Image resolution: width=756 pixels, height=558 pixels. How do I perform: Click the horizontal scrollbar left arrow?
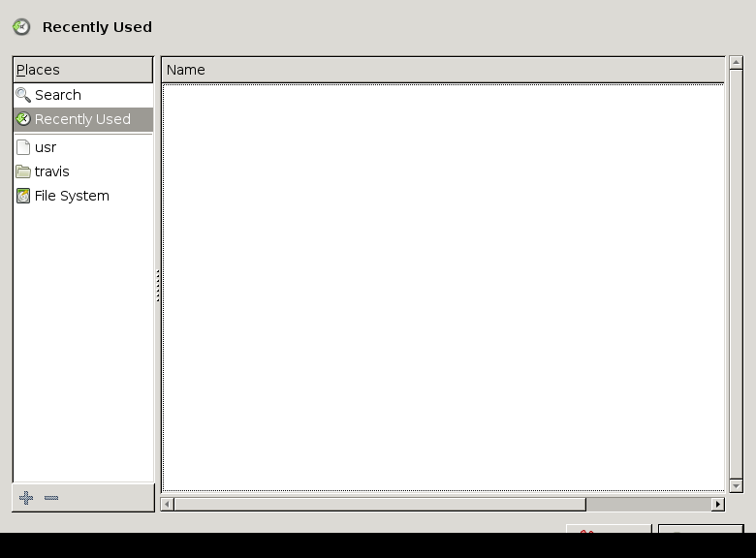(x=168, y=504)
